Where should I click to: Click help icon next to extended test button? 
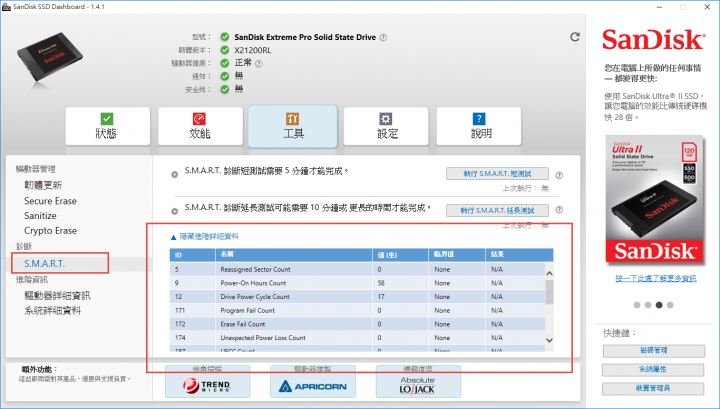pos(559,209)
